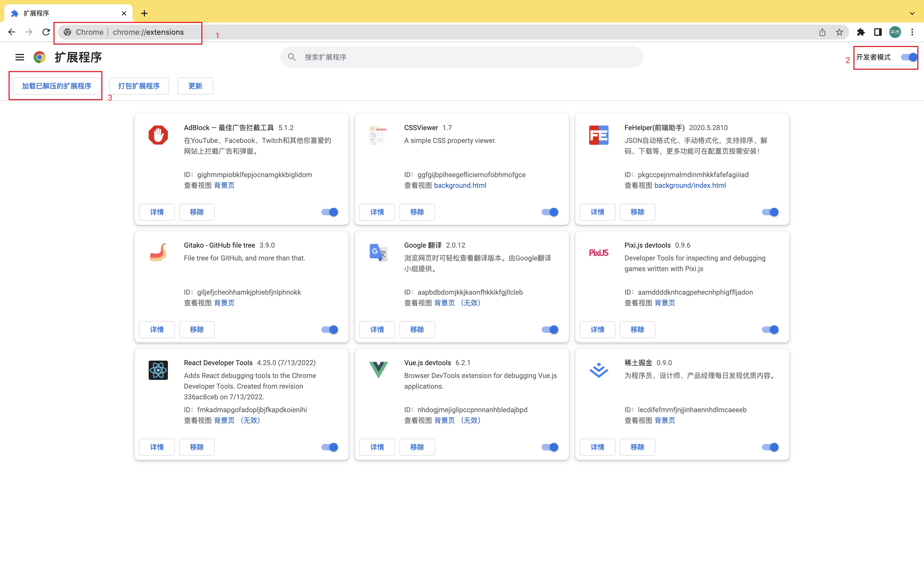Turn off the CSSViewer extension

550,212
